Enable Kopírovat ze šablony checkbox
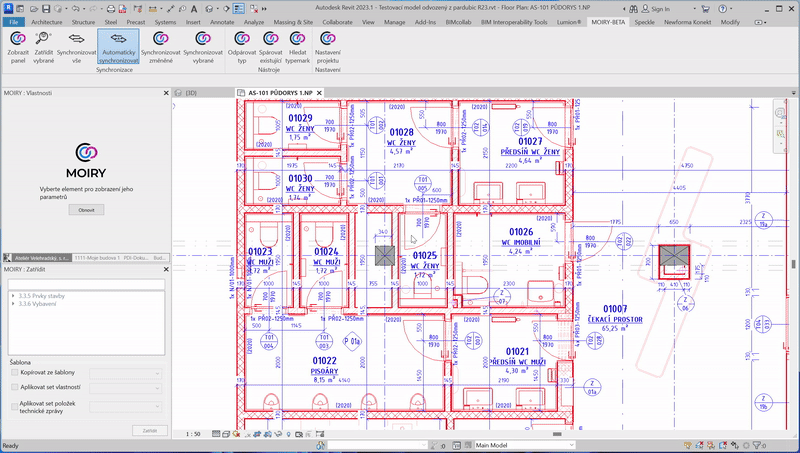Image resolution: width=800 pixels, height=453 pixels. click(x=14, y=372)
